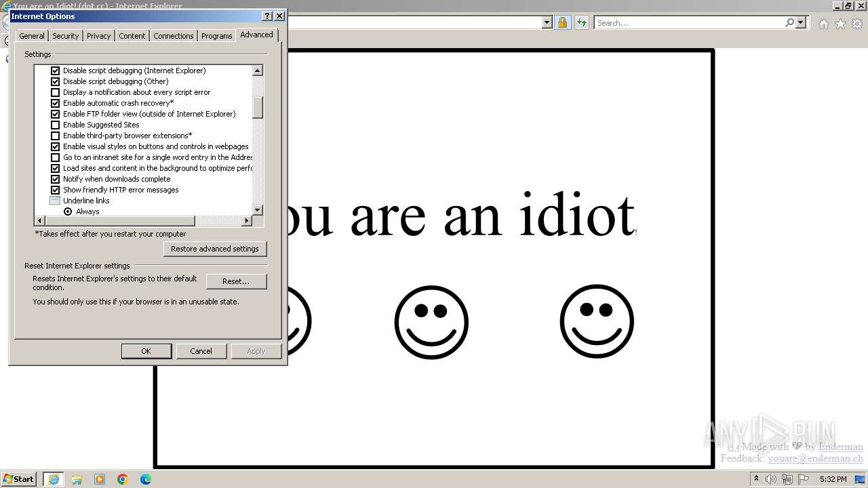Image resolution: width=868 pixels, height=488 pixels.
Task: Click the settings list scroll down arrow
Action: pos(258,210)
